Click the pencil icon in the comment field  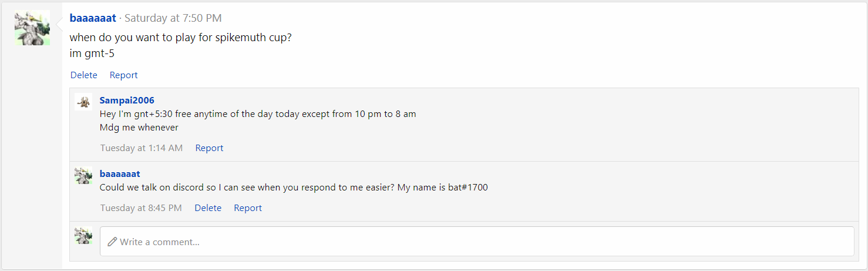tap(112, 242)
